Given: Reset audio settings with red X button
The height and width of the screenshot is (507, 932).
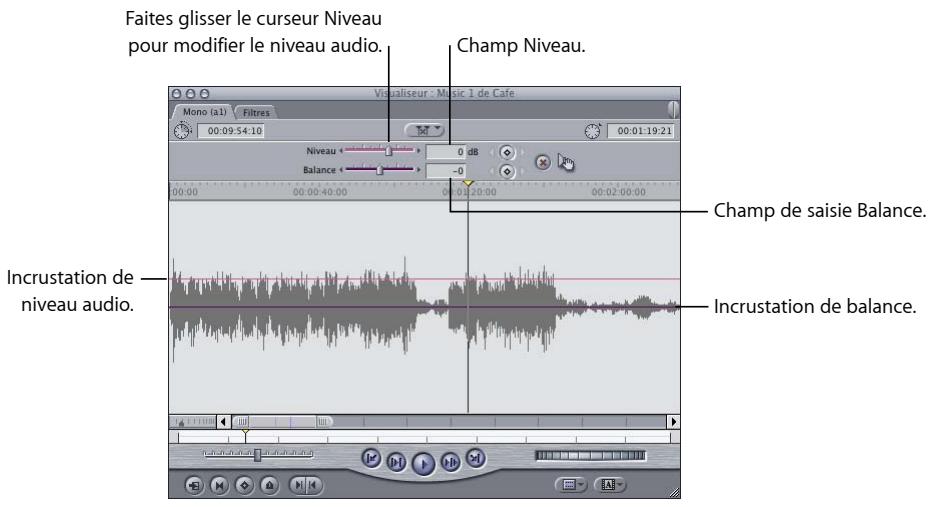Looking at the screenshot, I should (542, 162).
